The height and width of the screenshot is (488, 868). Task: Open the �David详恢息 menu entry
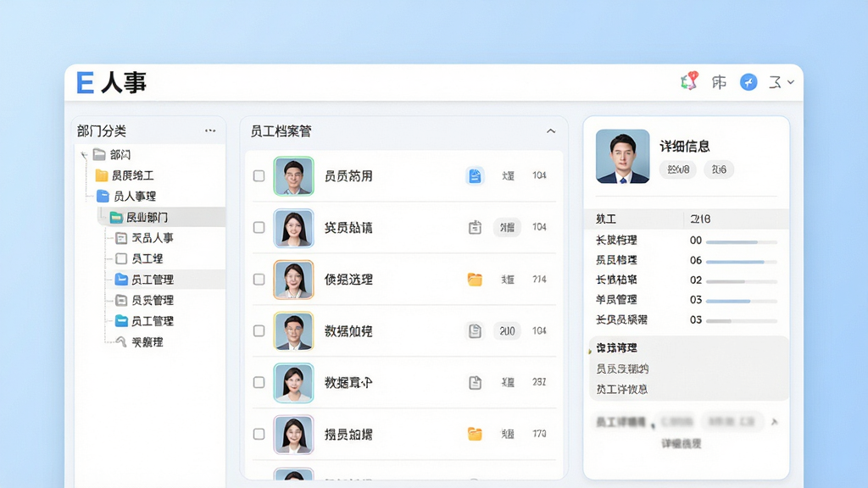[x=621, y=389]
